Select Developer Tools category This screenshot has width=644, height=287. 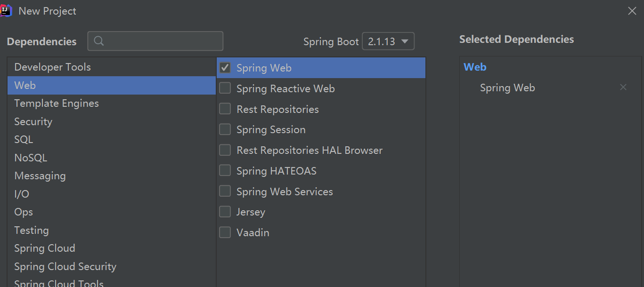click(52, 67)
